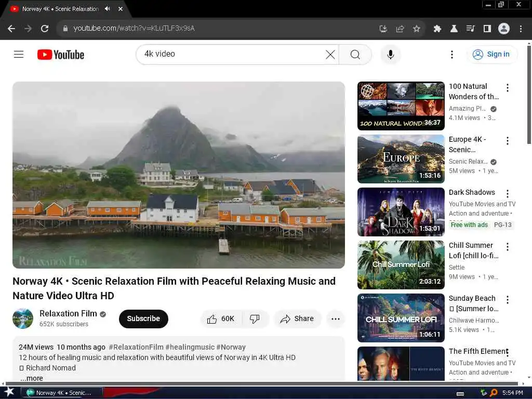
Task: Click the horizontal scrollbar at the bottom
Action: [x=262, y=383]
